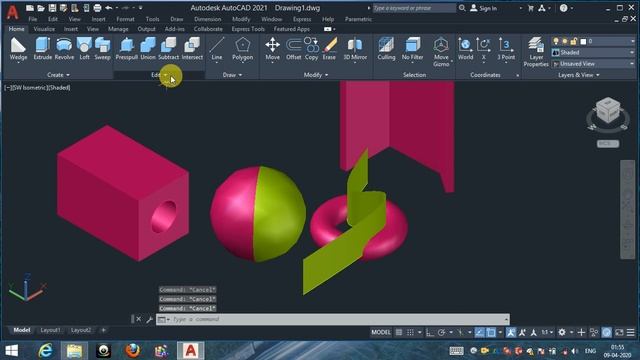Click the MODEL status bar button
The image size is (640, 360).
381,333
